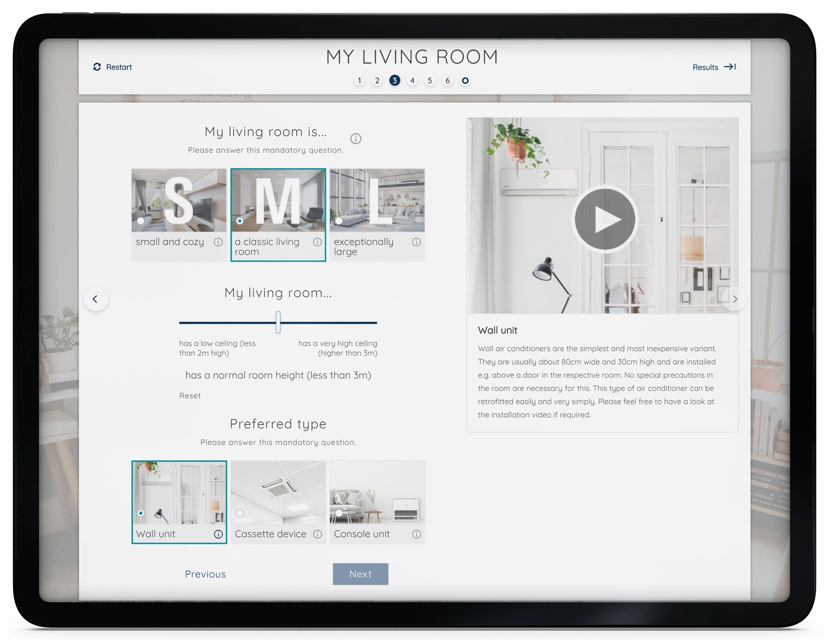Click the Restart refresh icon
Viewport: 831px width, 644px height.
coord(97,67)
